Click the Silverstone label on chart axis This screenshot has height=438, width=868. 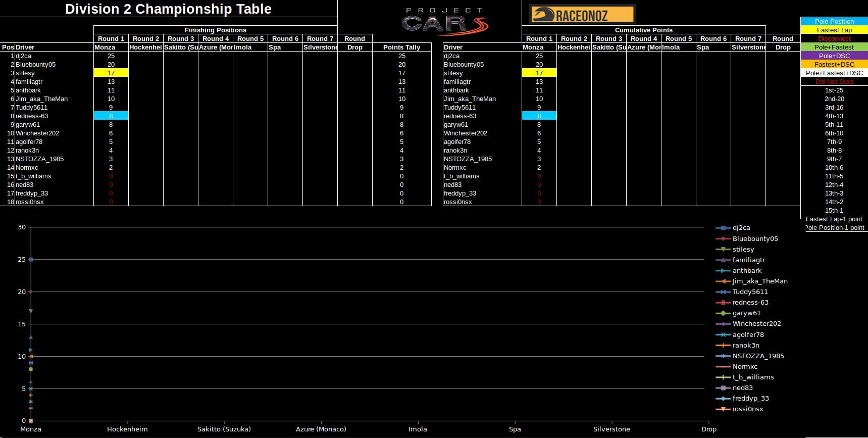611,429
